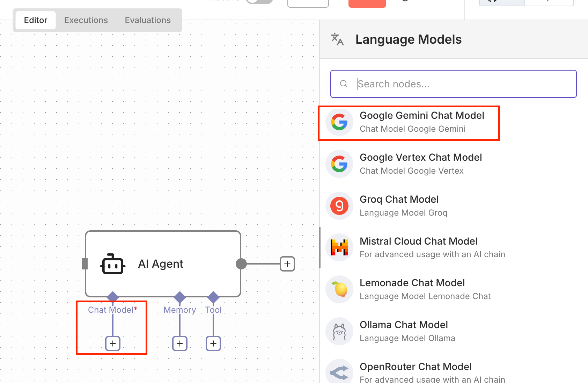588x383 pixels.
Task: Add a Tool with its plus button
Action: (213, 343)
